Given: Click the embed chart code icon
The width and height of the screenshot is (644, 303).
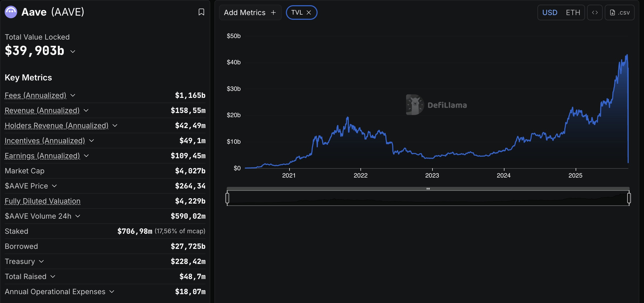Looking at the screenshot, I should point(595,12).
